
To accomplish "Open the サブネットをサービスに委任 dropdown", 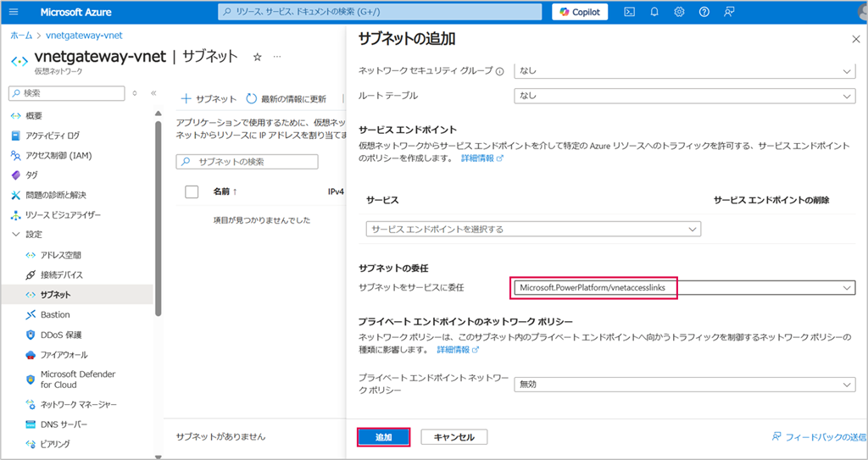I will click(685, 287).
